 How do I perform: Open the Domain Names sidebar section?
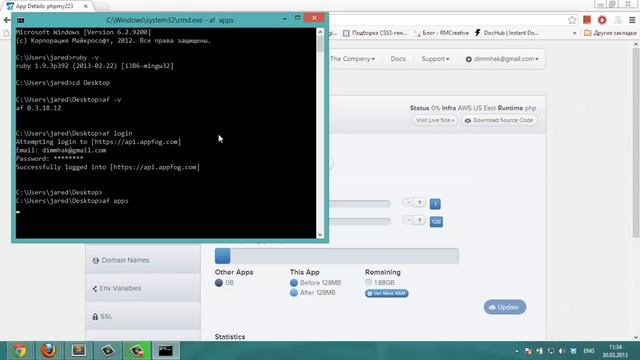pos(143,260)
